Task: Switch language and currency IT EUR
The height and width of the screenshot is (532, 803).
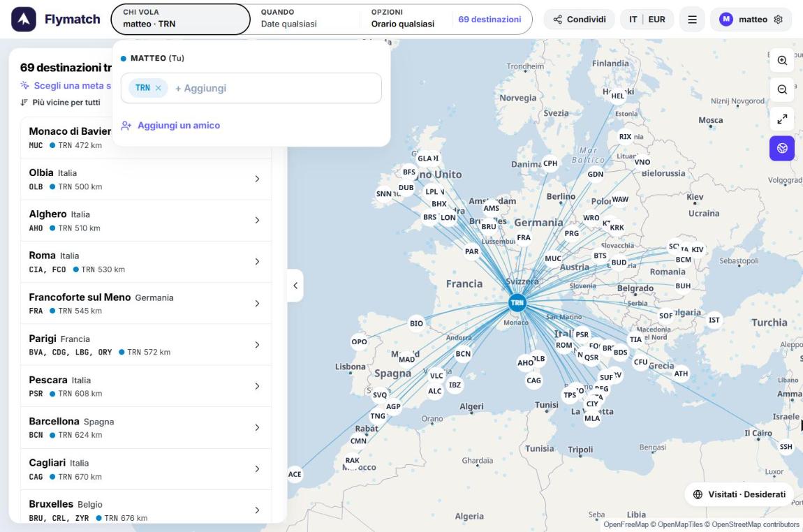Action: (647, 20)
